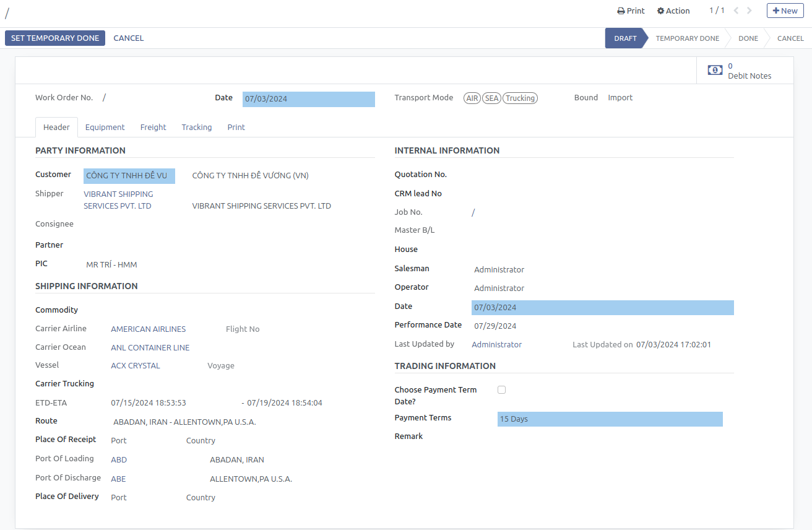Open the ANL Container Line carrier link
This screenshot has height=530, width=812.
(150, 347)
